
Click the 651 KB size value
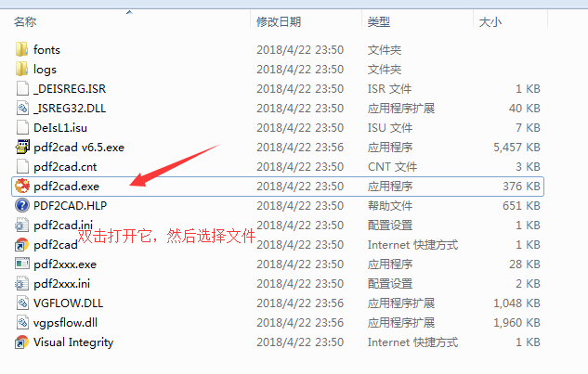tap(522, 206)
